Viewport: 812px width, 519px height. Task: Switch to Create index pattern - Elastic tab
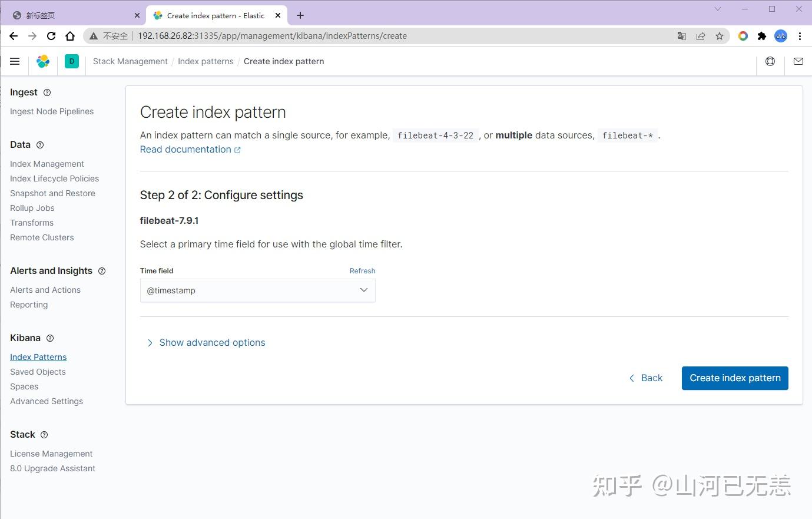pos(216,15)
